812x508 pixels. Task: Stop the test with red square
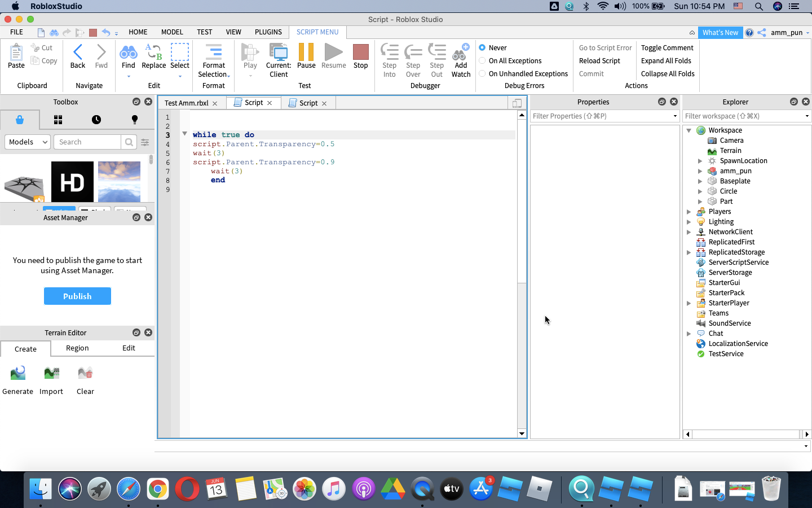click(361, 52)
